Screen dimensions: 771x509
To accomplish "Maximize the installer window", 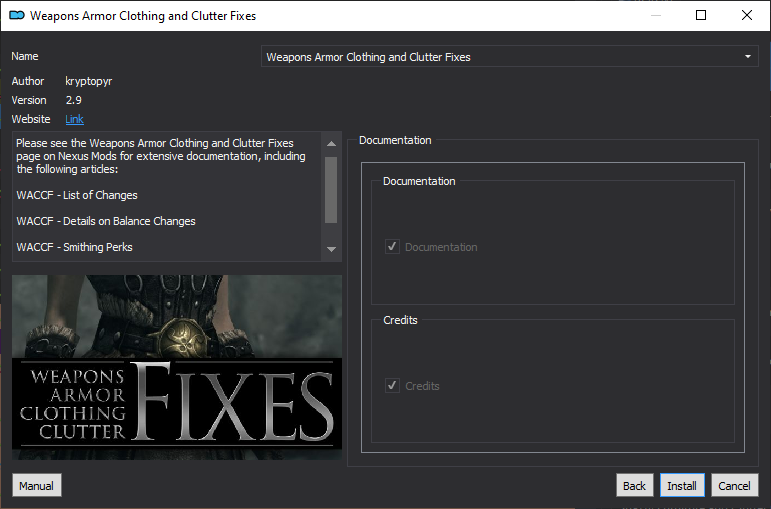I will 701,15.
